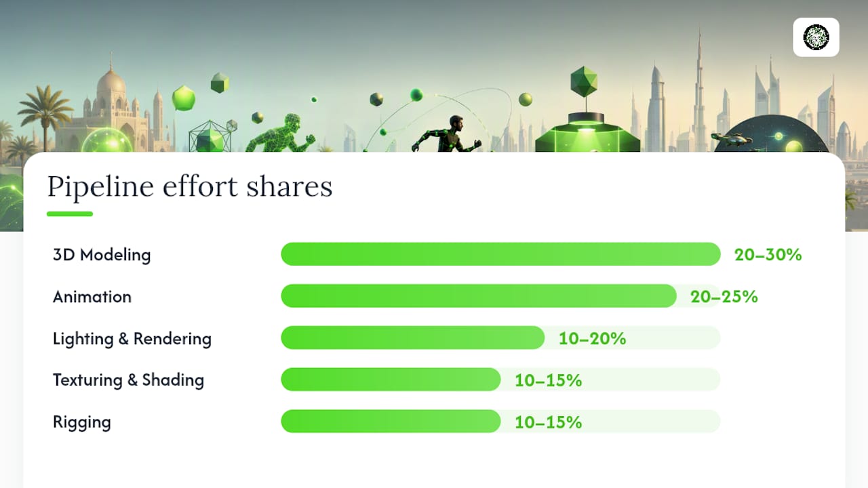
Task: Click the 20–30% value text
Action: [768, 255]
